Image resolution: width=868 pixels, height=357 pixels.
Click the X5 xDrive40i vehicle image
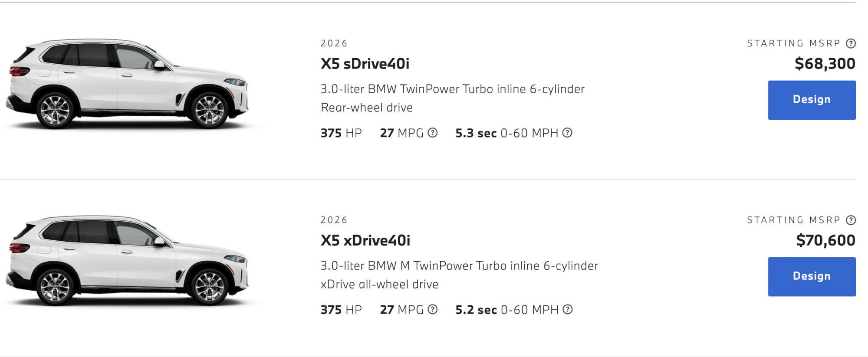tap(128, 261)
